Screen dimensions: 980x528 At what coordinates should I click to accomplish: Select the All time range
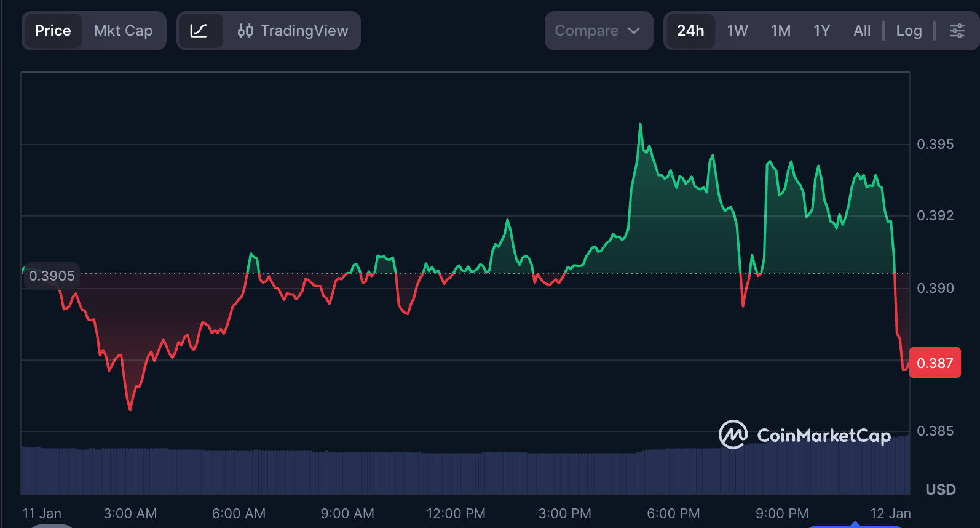point(862,31)
